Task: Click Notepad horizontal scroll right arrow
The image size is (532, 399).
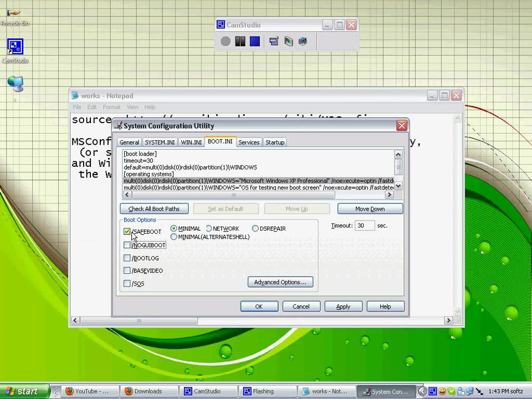Action: tap(448, 320)
